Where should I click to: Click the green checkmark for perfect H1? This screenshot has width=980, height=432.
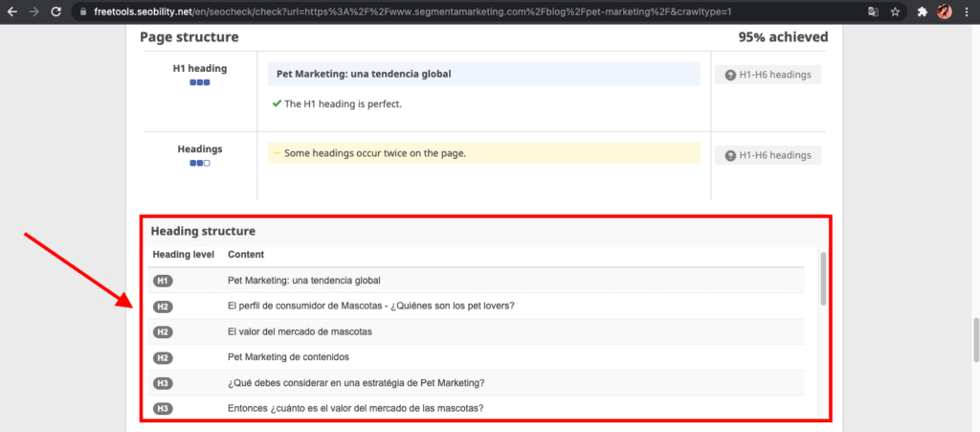click(277, 103)
